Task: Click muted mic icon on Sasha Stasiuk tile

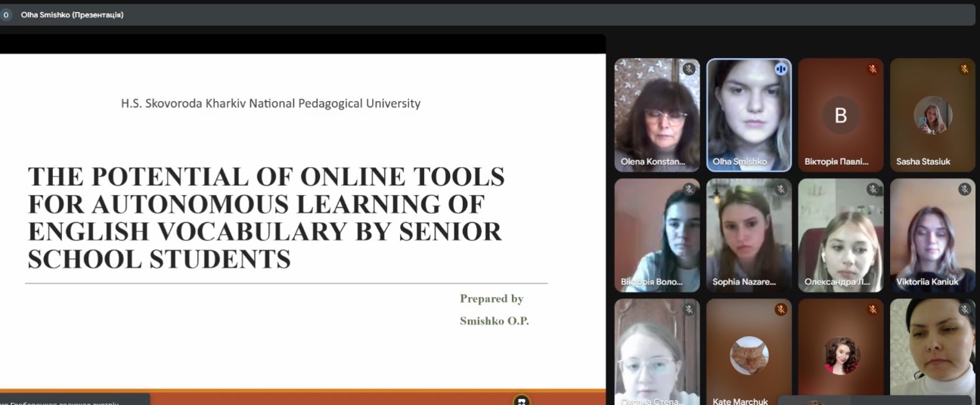Action: (x=964, y=69)
